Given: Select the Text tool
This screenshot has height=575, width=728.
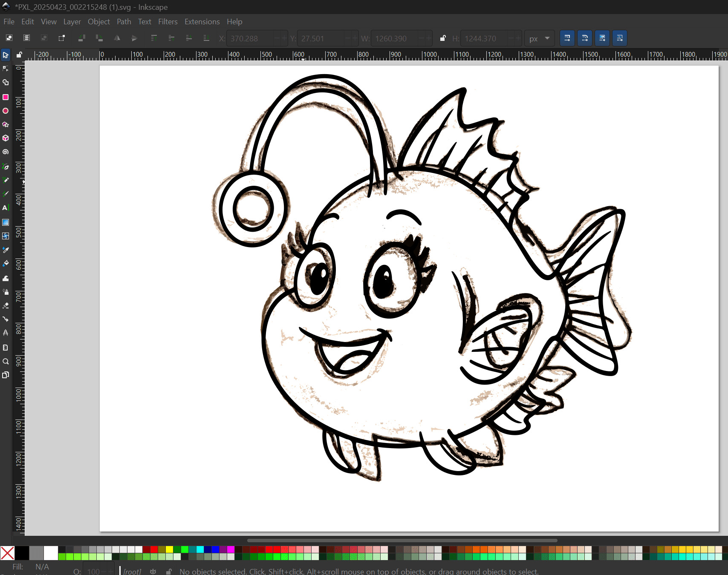Looking at the screenshot, I should pyautogui.click(x=6, y=208).
